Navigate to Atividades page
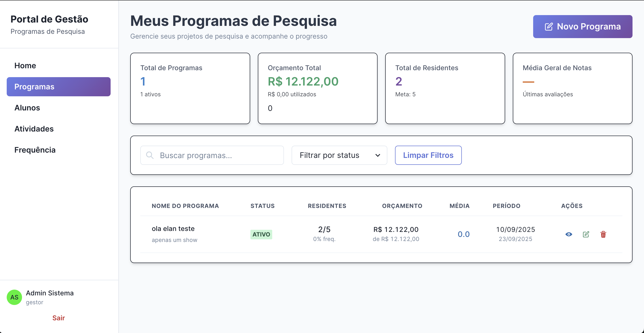 coord(34,129)
